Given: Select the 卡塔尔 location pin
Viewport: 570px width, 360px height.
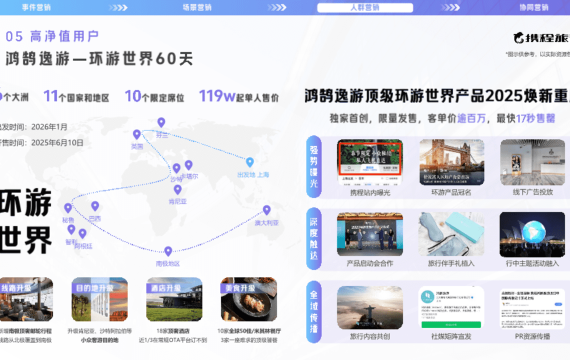Looking at the screenshot, I should point(188,165).
